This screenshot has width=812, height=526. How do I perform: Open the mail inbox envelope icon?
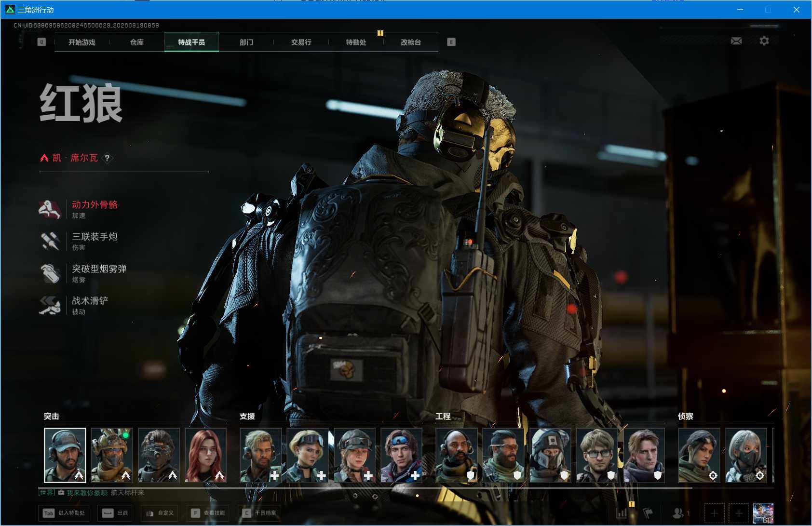click(736, 41)
